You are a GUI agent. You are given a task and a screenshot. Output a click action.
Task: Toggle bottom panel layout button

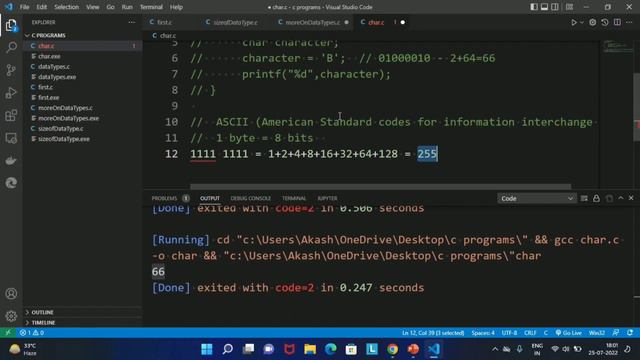click(544, 7)
